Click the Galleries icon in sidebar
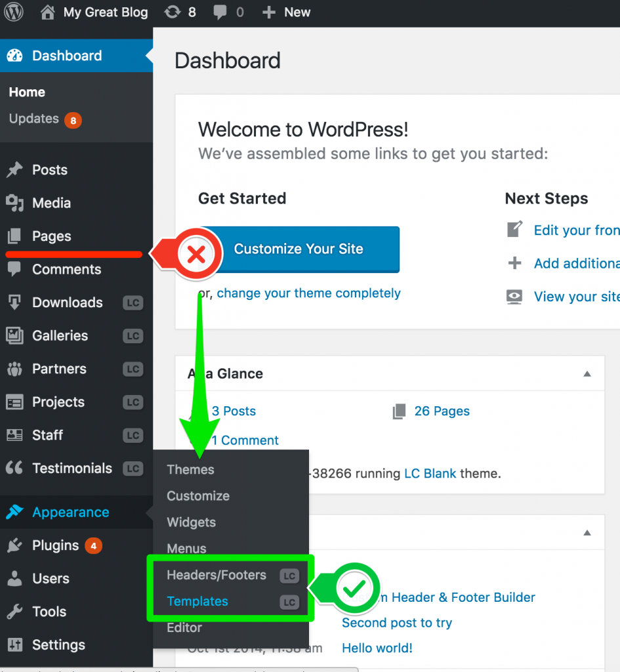Image resolution: width=620 pixels, height=672 pixels. [14, 335]
